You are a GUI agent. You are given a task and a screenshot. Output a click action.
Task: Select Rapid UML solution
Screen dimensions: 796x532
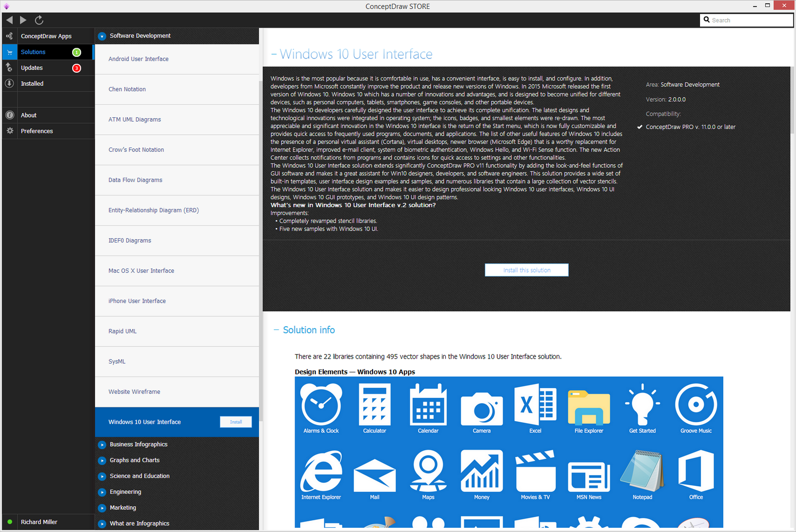(x=177, y=331)
